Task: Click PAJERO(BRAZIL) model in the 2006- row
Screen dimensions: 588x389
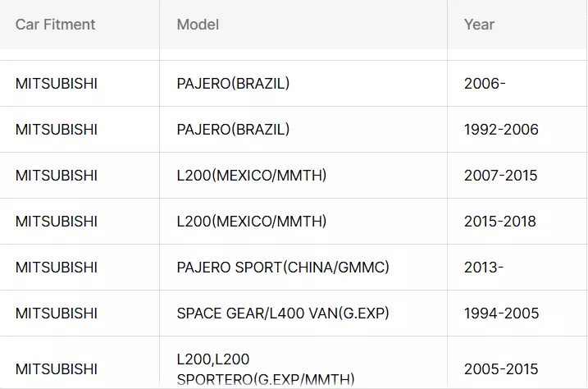Action: pyautogui.click(x=234, y=84)
